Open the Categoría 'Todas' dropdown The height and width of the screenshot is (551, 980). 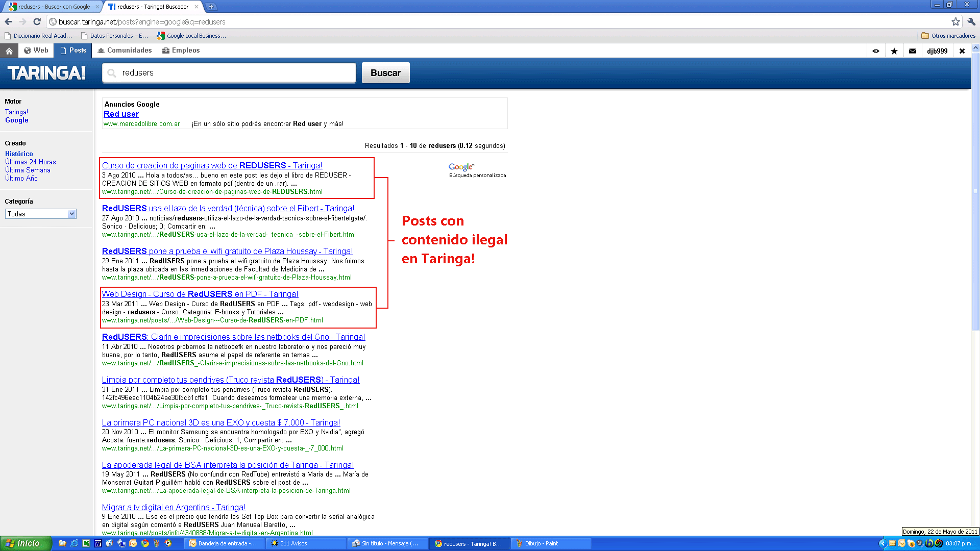pos(41,214)
